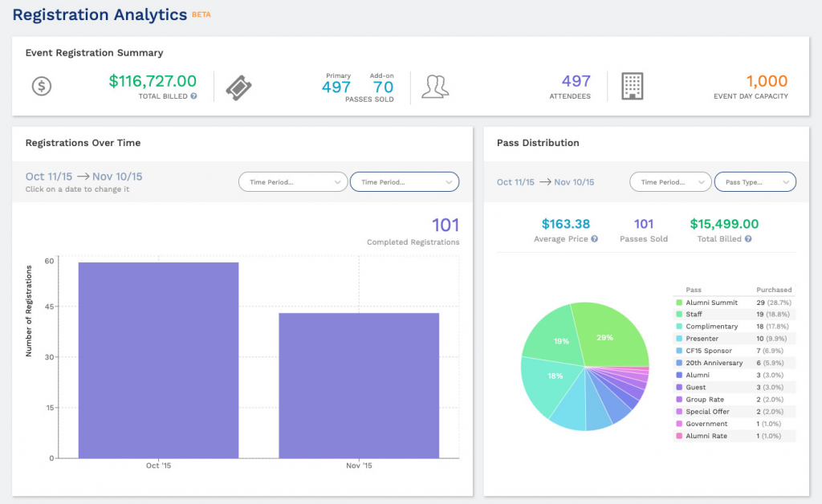Screen dimensions: 822x504
Task: Click the Nov '15 x-axis label
Action: 359,465
